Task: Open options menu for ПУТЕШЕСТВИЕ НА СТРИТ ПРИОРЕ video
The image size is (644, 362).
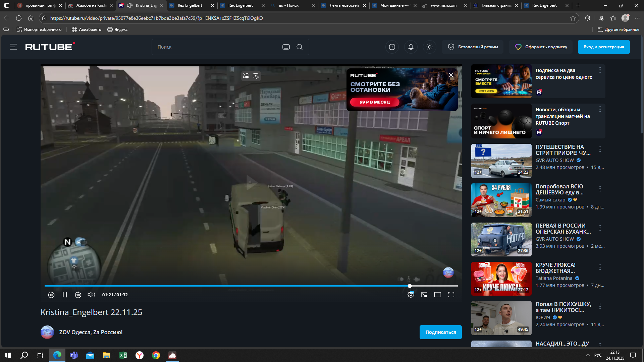Action: point(600,149)
